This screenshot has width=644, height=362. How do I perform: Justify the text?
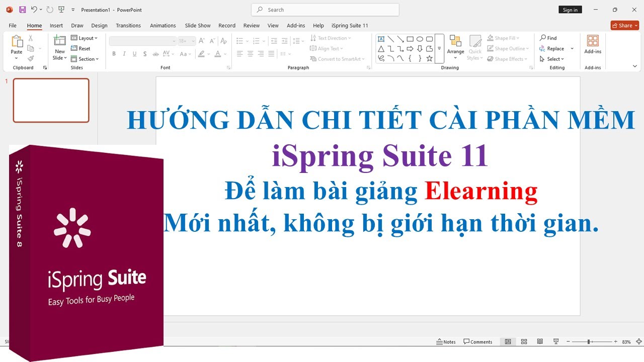coord(271,54)
